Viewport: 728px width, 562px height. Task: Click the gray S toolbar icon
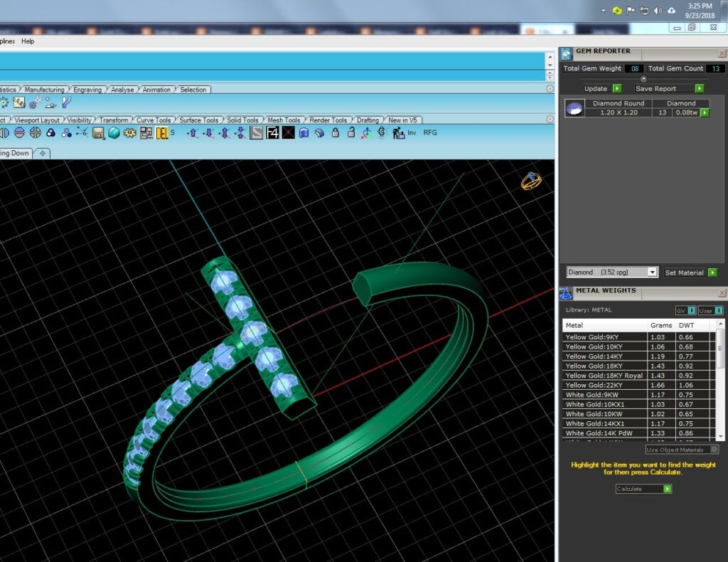(x=256, y=133)
